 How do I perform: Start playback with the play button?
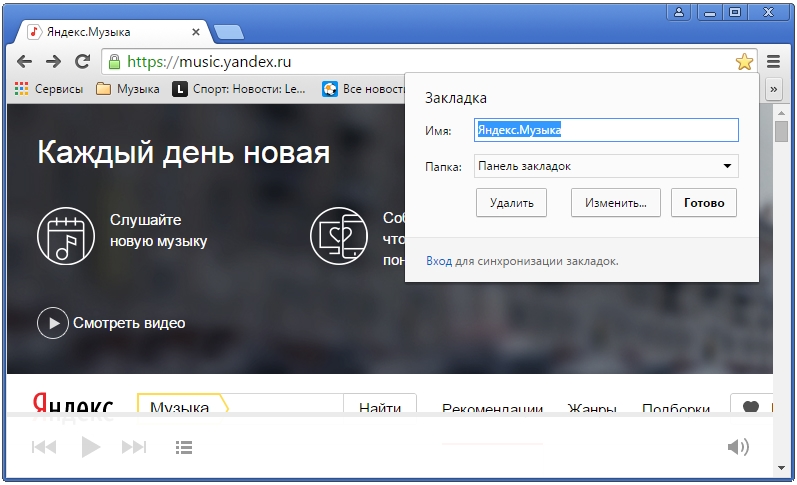click(x=90, y=447)
